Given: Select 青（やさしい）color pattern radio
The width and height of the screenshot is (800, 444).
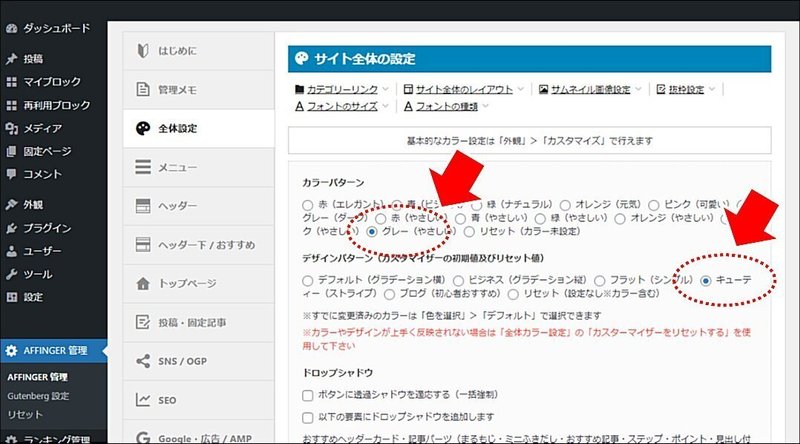Looking at the screenshot, I should pyautogui.click(x=460, y=219).
